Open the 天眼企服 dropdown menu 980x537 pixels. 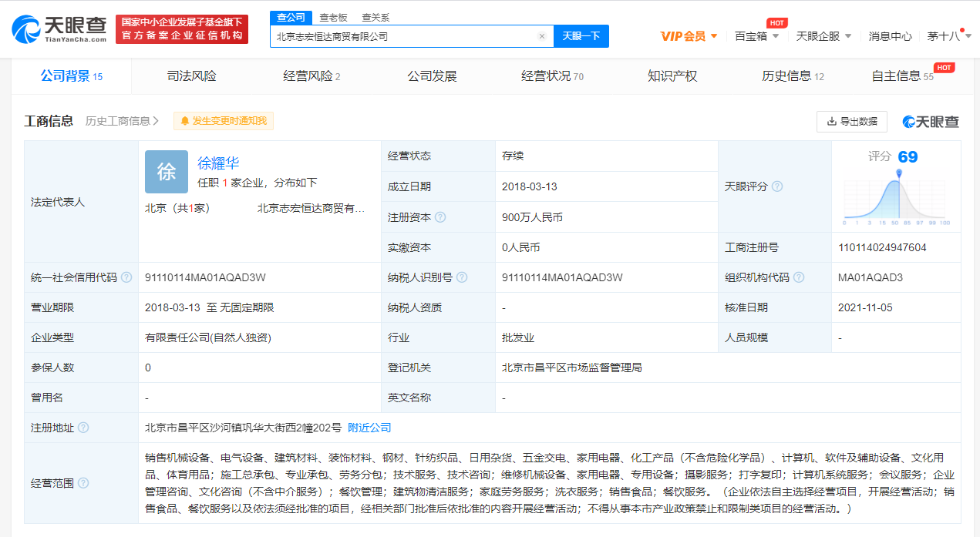(823, 36)
